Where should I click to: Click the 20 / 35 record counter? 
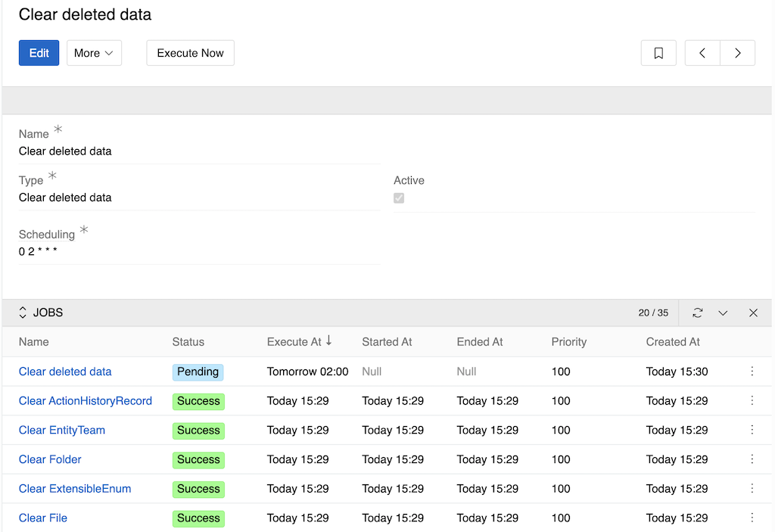pos(653,313)
